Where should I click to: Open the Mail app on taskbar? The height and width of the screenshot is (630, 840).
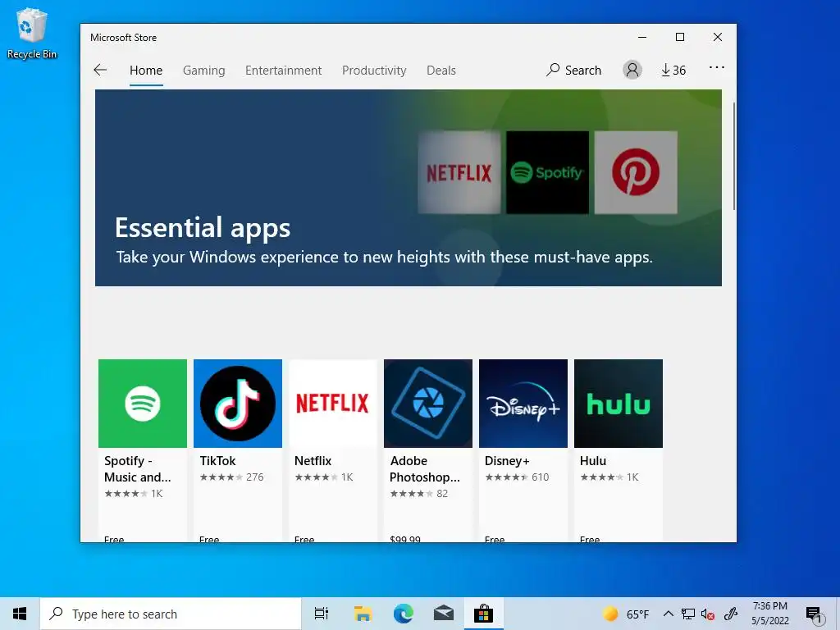444,614
